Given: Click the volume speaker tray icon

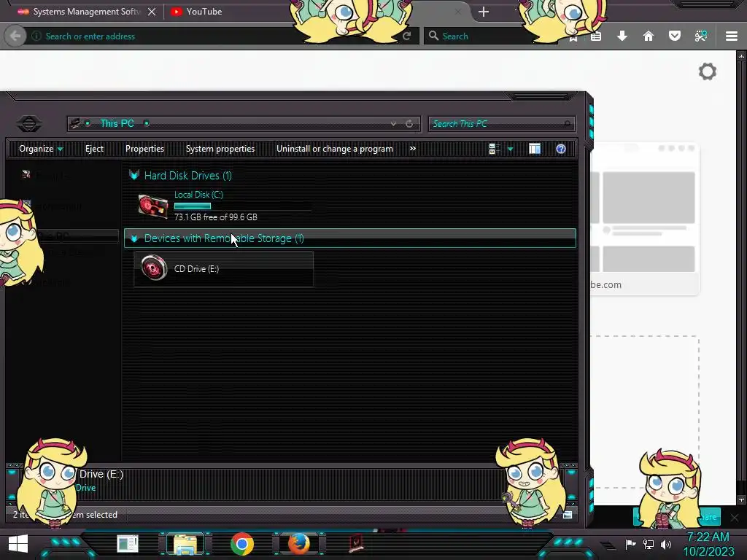Looking at the screenshot, I should point(666,544).
